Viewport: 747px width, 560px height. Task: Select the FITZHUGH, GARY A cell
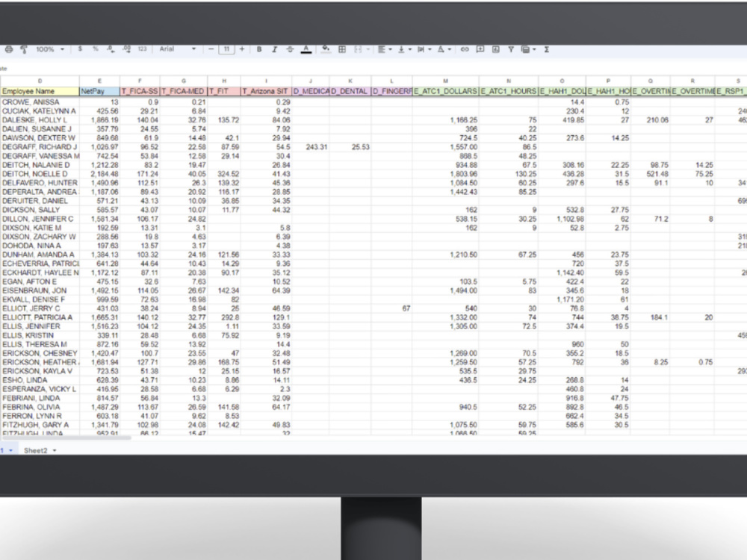pos(40,425)
